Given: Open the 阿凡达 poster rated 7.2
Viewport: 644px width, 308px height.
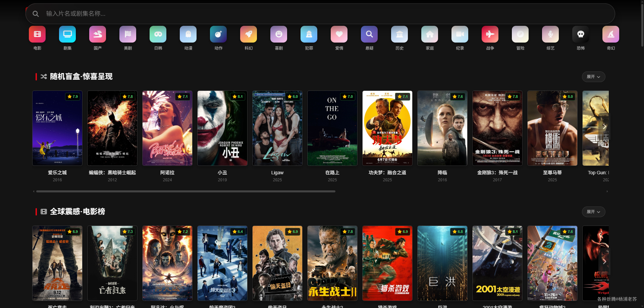Looking at the screenshot, I should click(x=167, y=263).
